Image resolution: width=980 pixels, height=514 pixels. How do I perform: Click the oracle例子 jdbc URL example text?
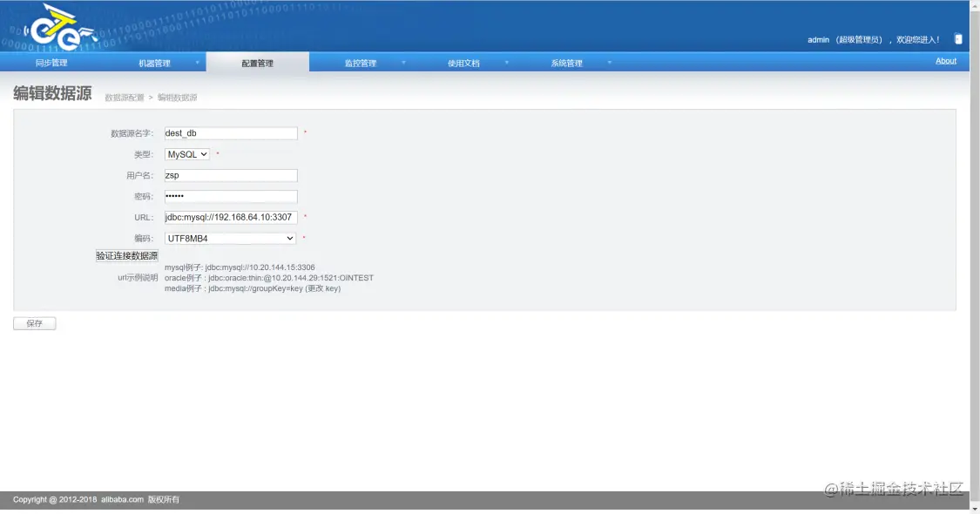coord(269,278)
